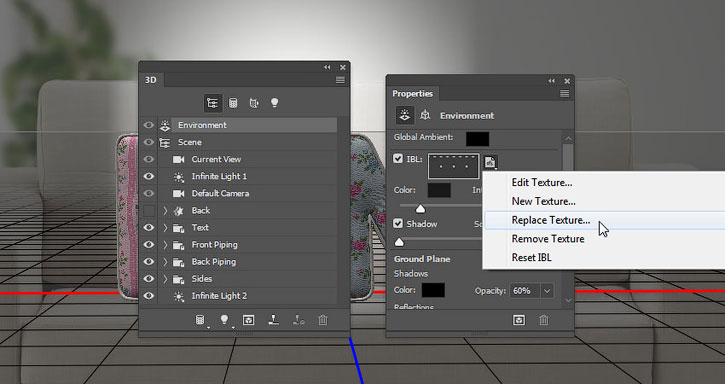
Task: Close the Properties panel
Action: (567, 81)
